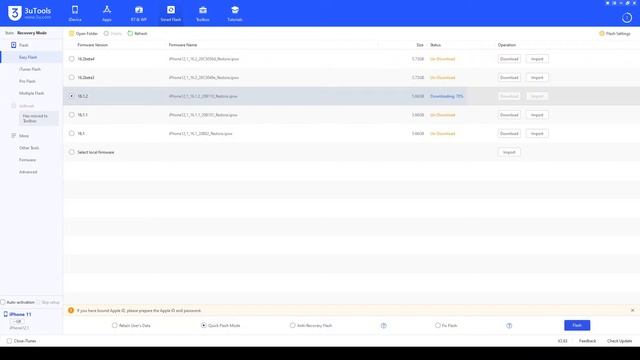
Task: Open the iDevice section in top toolbar
Action: (x=75, y=13)
